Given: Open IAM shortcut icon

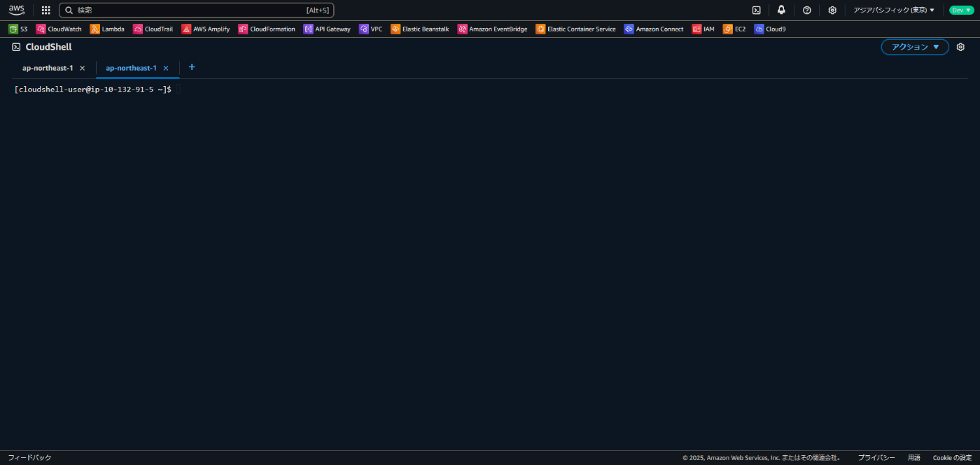Looking at the screenshot, I should coord(696,29).
